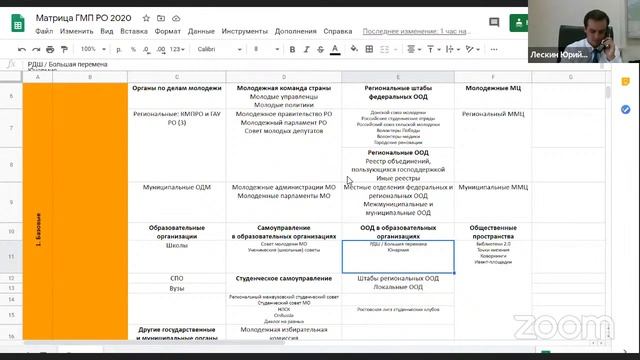640x360 pixels.
Task: Open the borders tool
Action: pyautogui.click(x=369, y=49)
